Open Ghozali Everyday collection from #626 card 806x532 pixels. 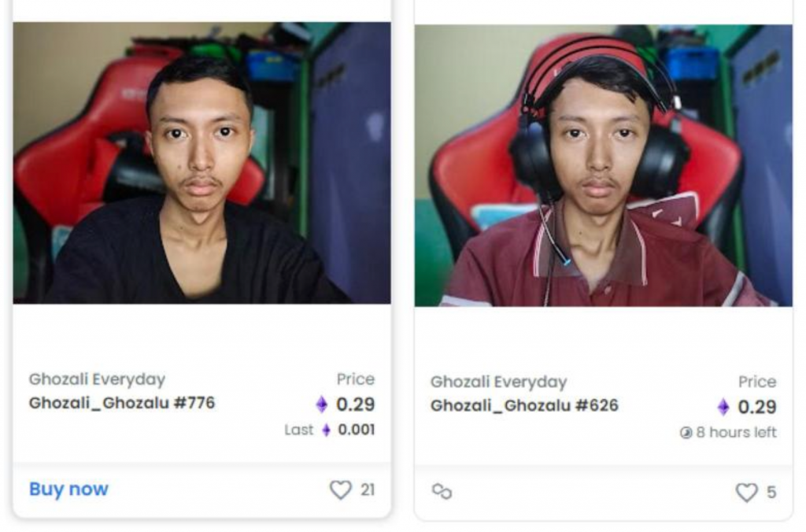(498, 382)
